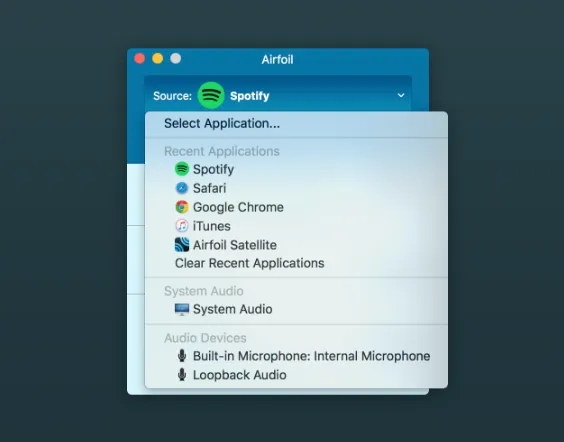Close the Airfoil window
The image size is (564, 442).
click(140, 58)
